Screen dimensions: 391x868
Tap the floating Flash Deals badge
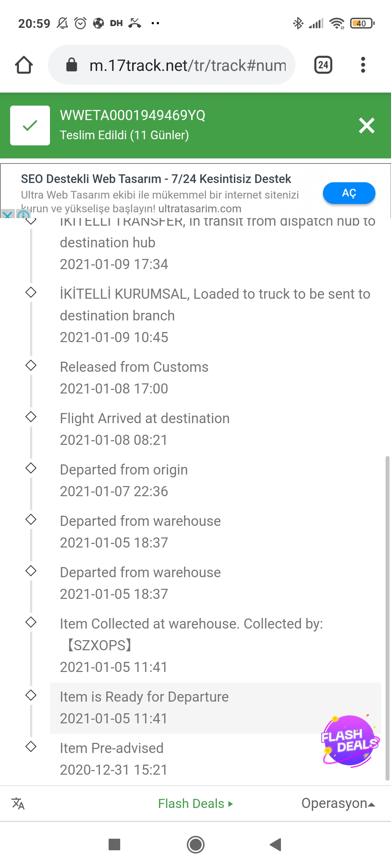click(350, 741)
